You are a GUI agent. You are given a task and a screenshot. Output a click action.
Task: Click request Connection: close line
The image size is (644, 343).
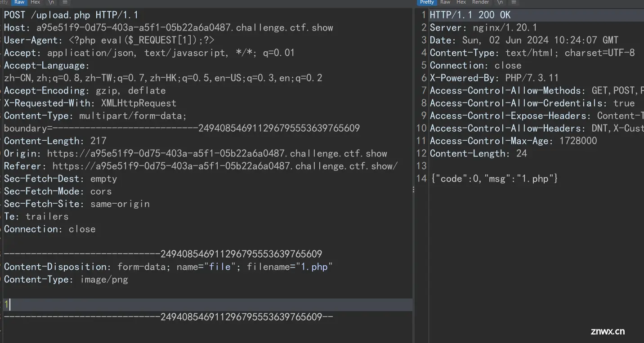(x=49, y=229)
